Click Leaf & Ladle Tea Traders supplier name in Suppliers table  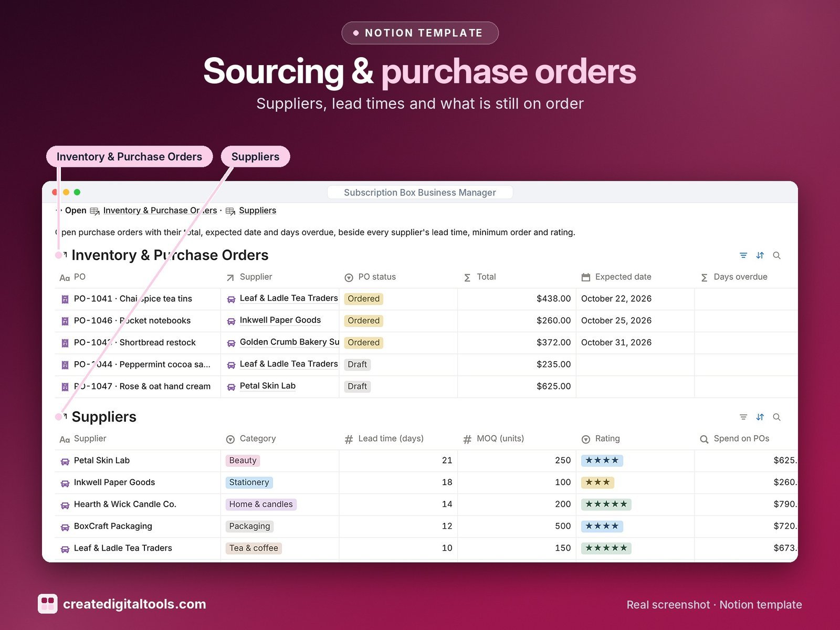coord(123,548)
